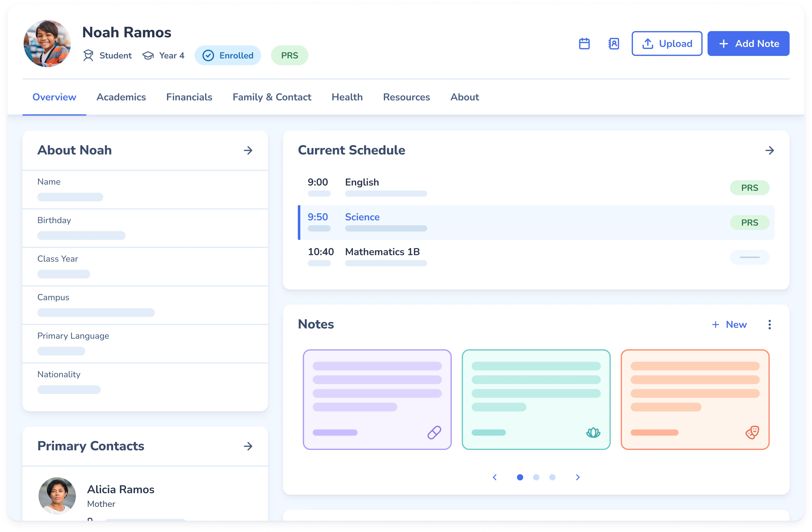Click the checkmark icon inside the Enrolled badge

point(208,55)
